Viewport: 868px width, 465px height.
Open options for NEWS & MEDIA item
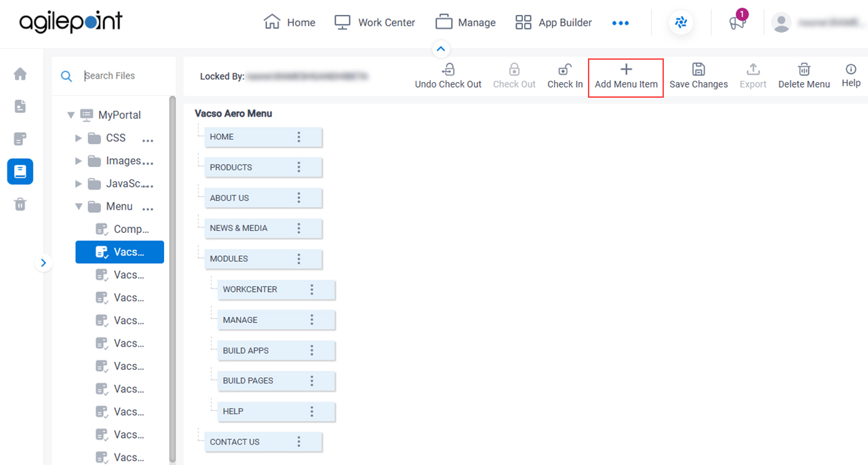[298, 228]
